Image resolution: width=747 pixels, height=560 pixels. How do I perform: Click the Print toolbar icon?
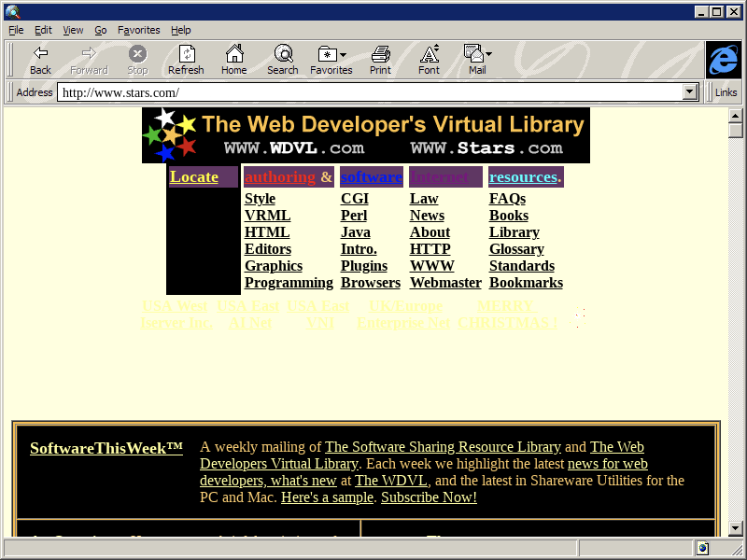(380, 53)
